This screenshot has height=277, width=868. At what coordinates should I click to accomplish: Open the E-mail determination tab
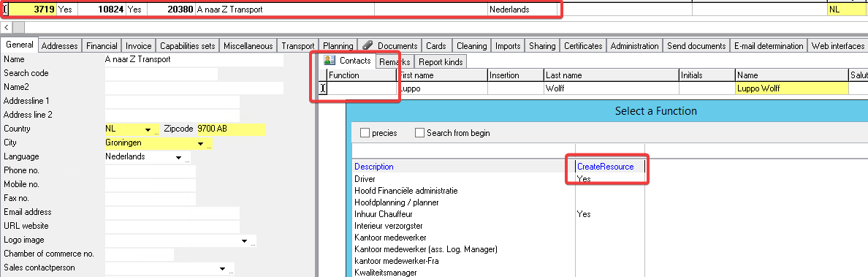click(x=768, y=46)
